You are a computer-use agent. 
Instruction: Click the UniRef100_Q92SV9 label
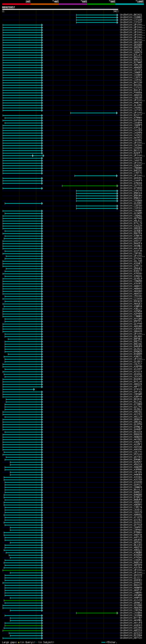[131, 575]
